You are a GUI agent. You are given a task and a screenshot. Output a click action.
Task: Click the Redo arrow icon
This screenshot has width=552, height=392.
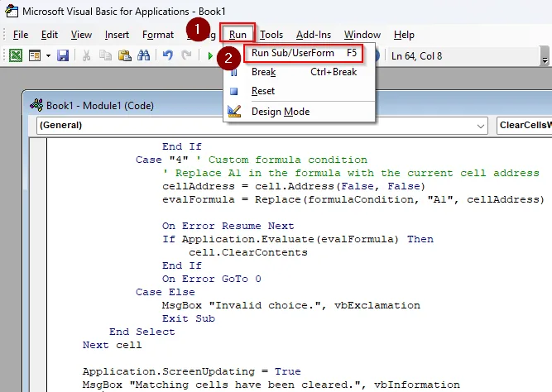pos(186,55)
